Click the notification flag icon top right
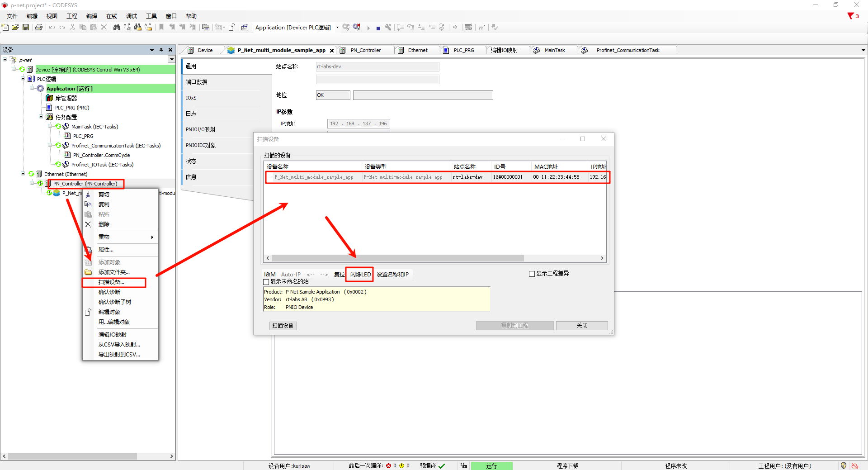This screenshot has height=470, width=868. coord(850,16)
